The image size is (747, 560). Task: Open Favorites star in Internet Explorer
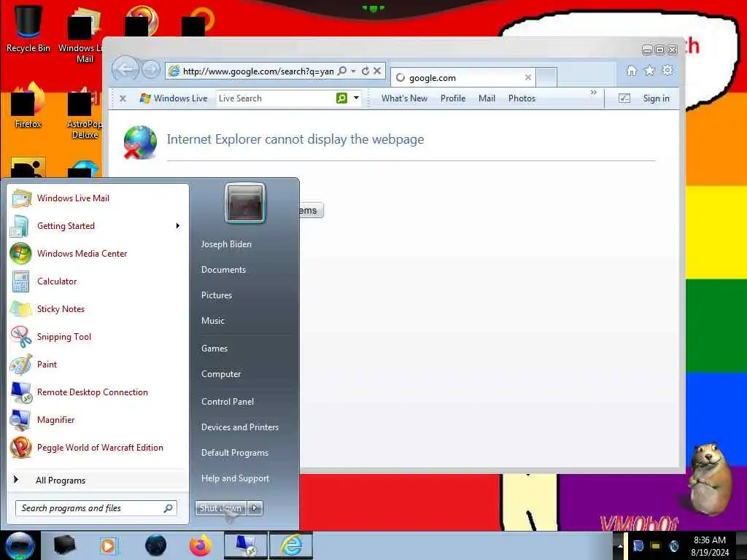click(x=649, y=71)
